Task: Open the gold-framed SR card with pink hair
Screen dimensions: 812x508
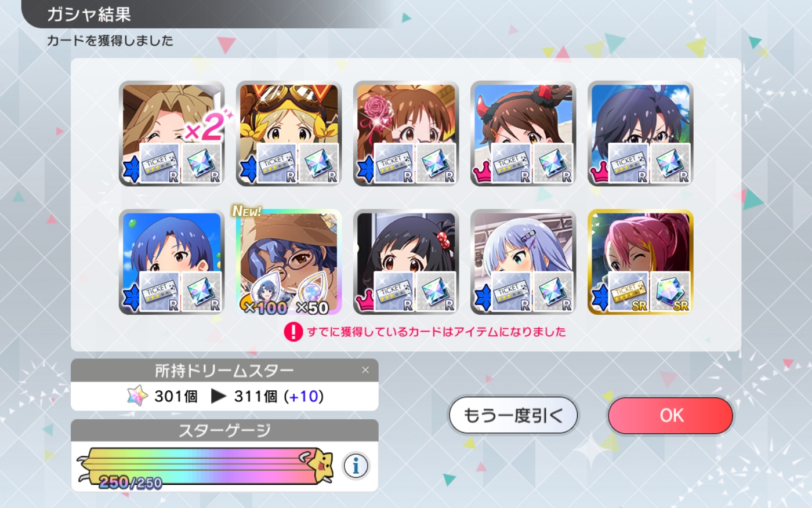Action: click(640, 262)
